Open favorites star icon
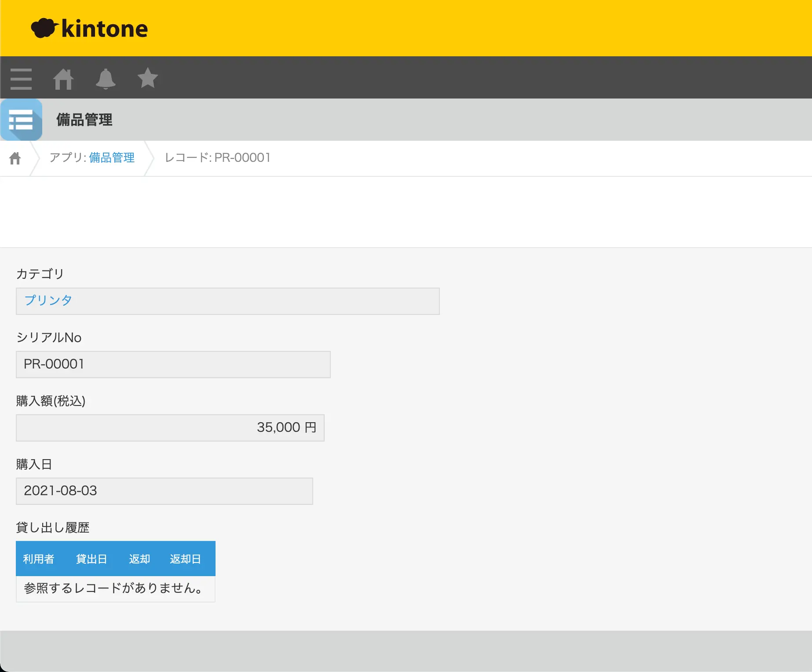Image resolution: width=812 pixels, height=672 pixels. pos(148,78)
